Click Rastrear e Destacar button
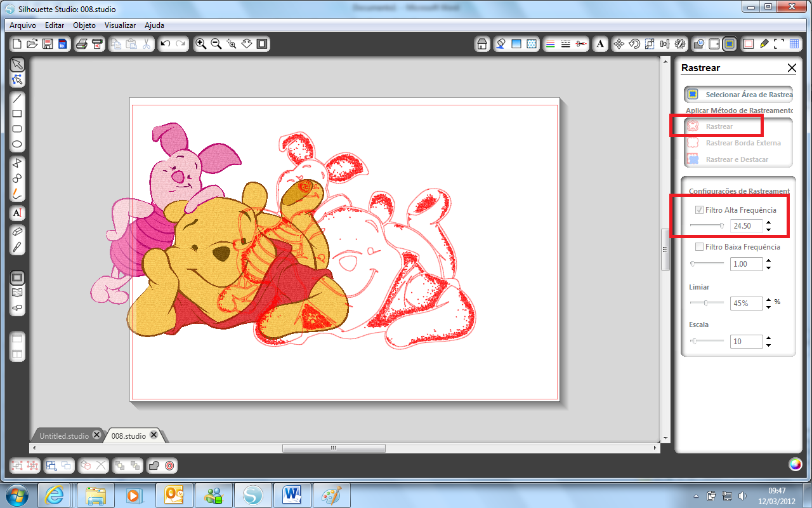812x508 pixels. tap(739, 159)
